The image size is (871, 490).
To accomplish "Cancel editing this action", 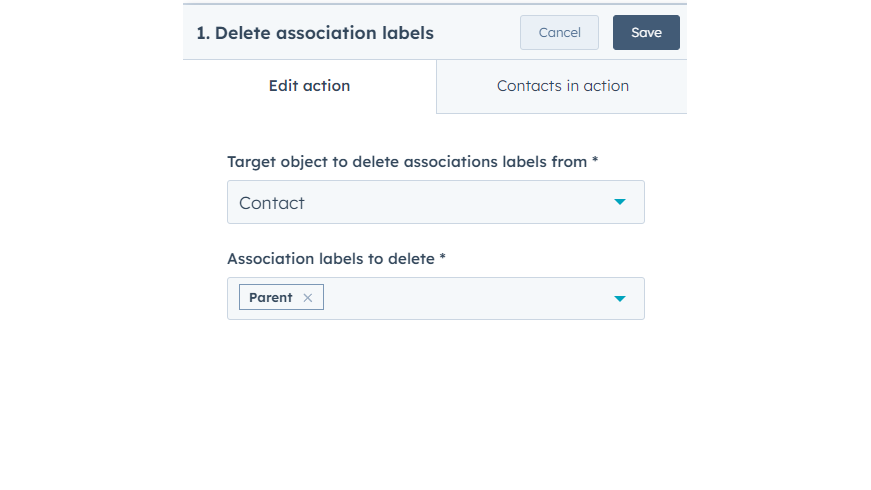I will tap(559, 33).
